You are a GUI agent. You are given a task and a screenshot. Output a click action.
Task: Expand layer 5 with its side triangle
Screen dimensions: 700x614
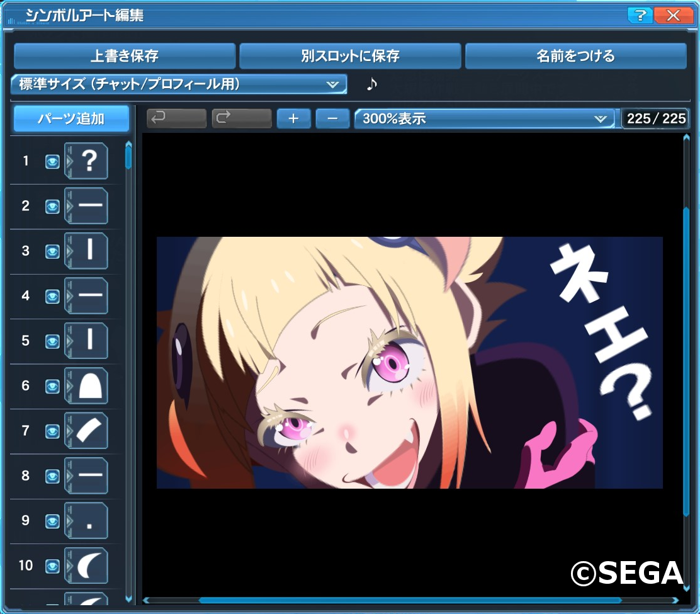coord(69,341)
